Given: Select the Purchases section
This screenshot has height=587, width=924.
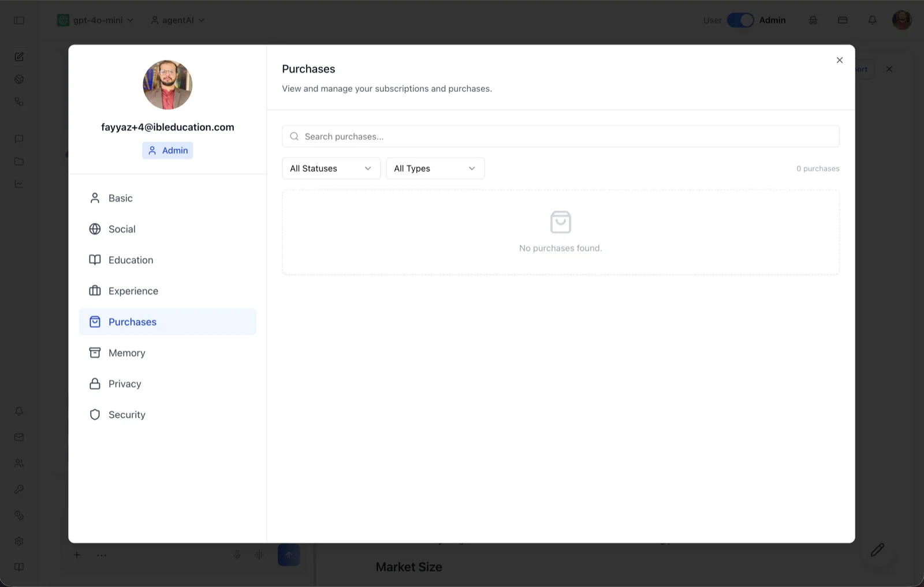Looking at the screenshot, I should pyautogui.click(x=167, y=321).
